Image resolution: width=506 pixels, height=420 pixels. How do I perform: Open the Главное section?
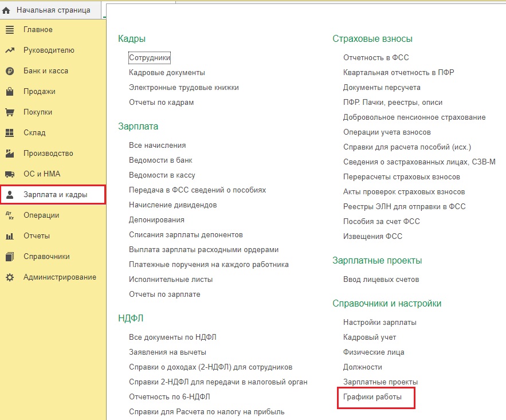(x=38, y=30)
